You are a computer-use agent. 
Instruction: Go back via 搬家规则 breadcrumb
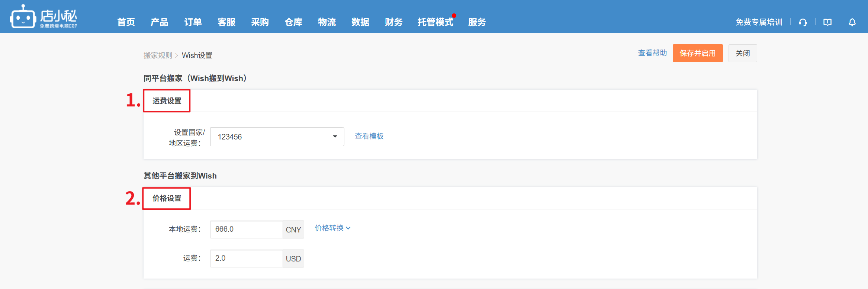pyautogui.click(x=158, y=55)
